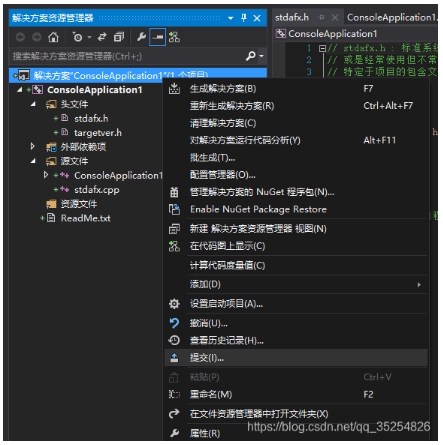
Task: Open the search options dropdown arrow
Action: point(262,56)
